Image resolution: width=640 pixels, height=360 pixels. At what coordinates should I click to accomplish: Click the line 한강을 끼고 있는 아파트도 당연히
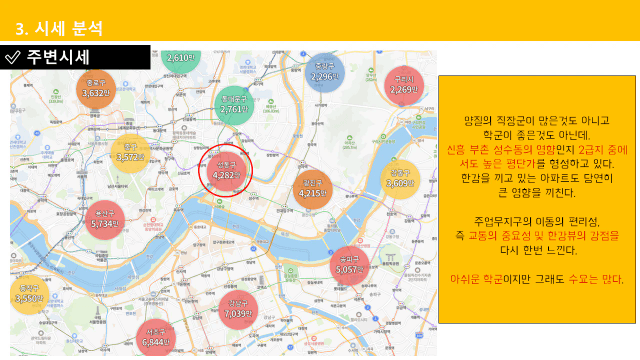pyautogui.click(x=537, y=178)
